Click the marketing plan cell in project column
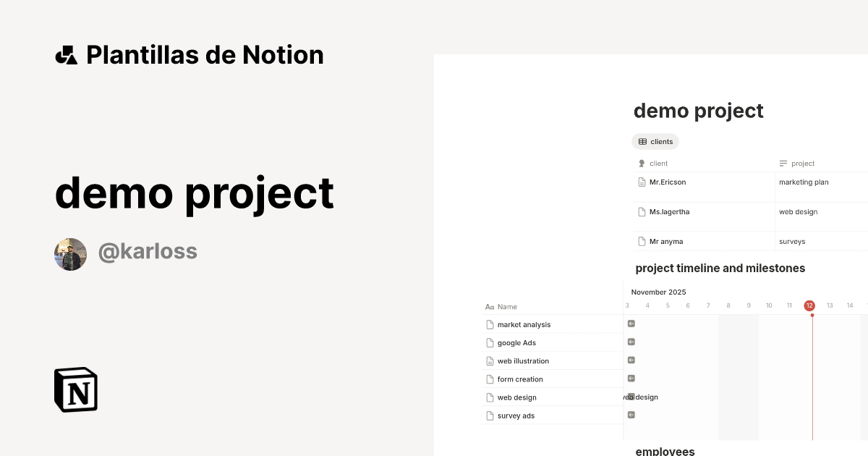This screenshot has width=868, height=456. 804,182
